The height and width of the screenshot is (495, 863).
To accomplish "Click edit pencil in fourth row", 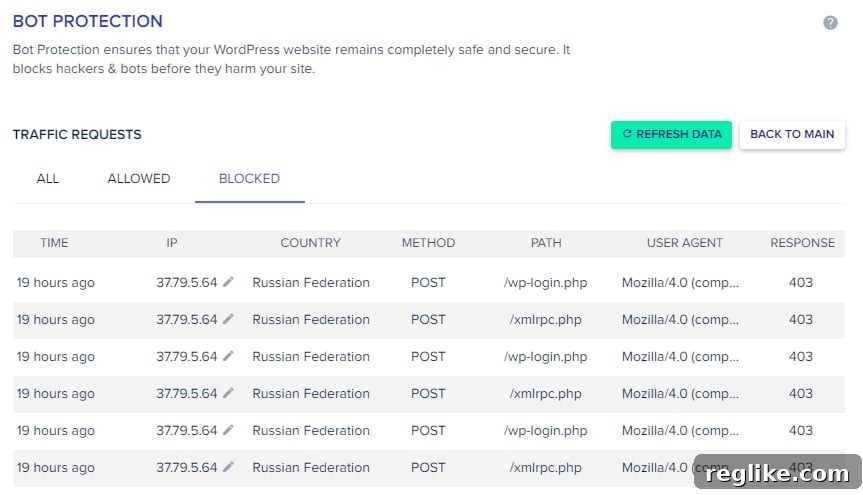I will [x=228, y=393].
